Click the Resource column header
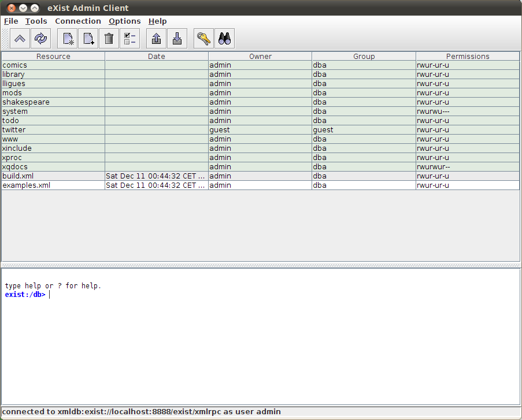This screenshot has height=420, width=522. click(x=53, y=56)
